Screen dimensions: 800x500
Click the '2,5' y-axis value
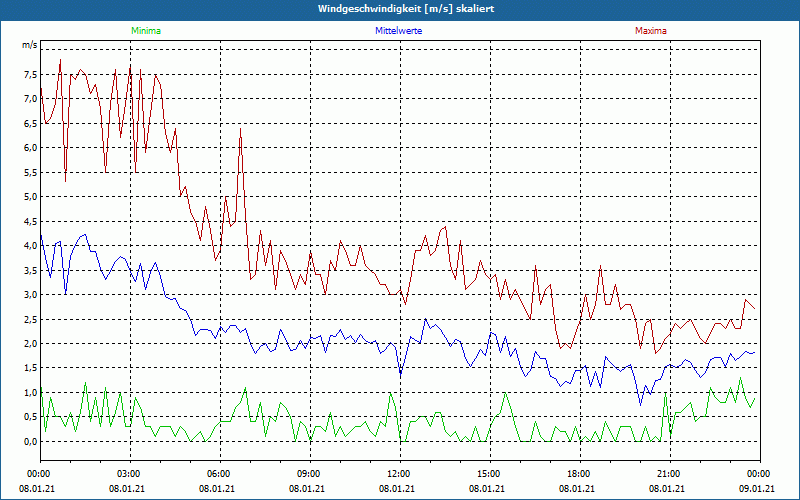click(31, 319)
